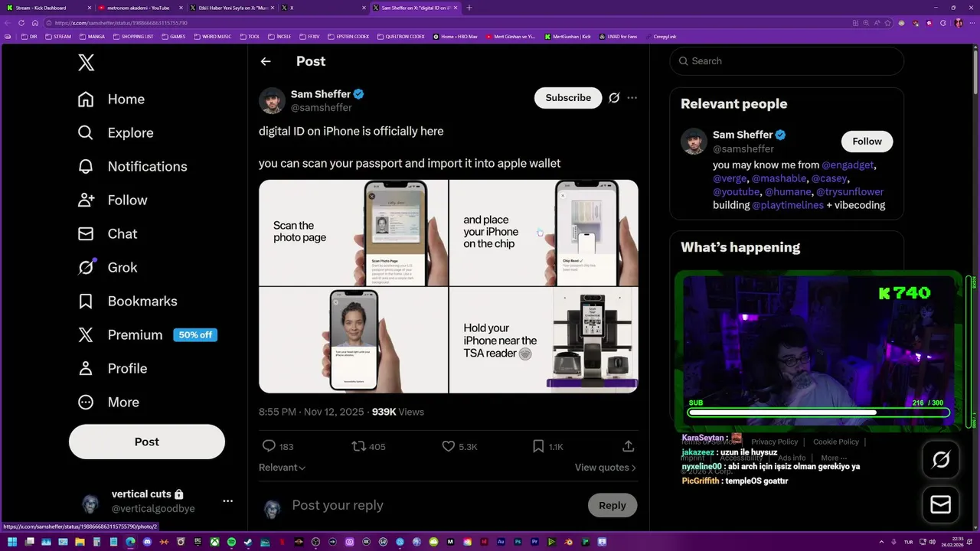Open Bookmarks in the sidebar
The width and height of the screenshot is (980, 551).
point(127,302)
